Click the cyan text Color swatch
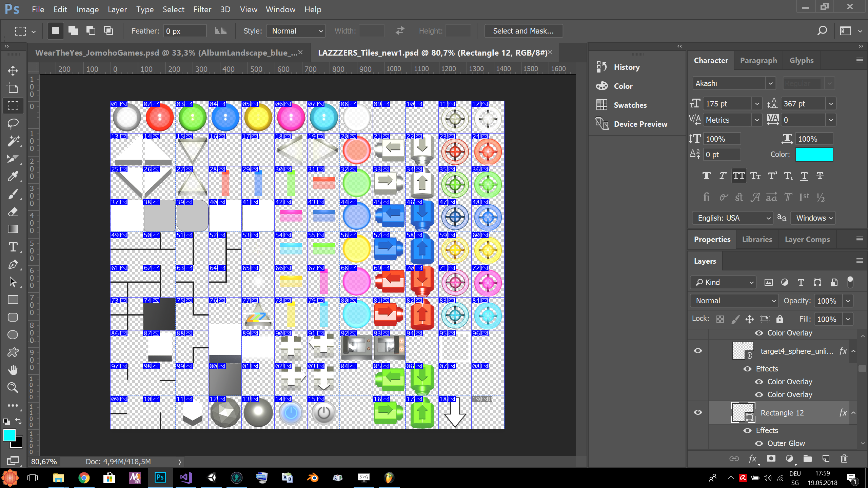868x488 pixels. tap(814, 155)
